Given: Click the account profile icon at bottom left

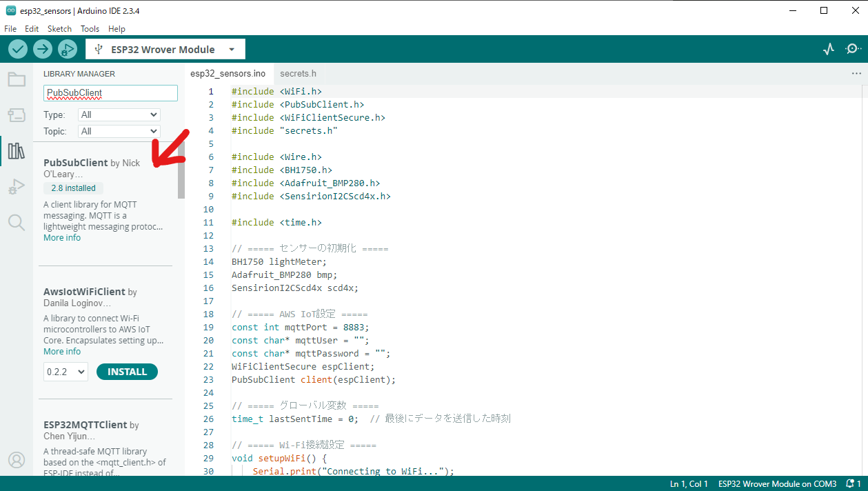Looking at the screenshot, I should pyautogui.click(x=16, y=459).
